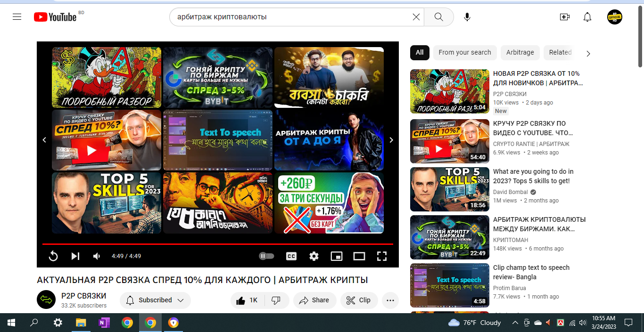Mute the video volume
The height and width of the screenshot is (332, 644).
click(x=97, y=256)
